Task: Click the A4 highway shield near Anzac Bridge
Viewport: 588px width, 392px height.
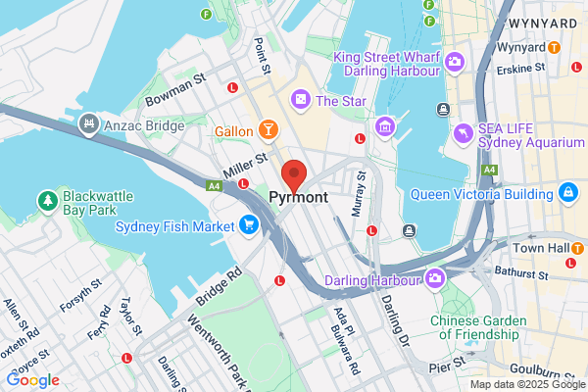Action: pos(214,185)
